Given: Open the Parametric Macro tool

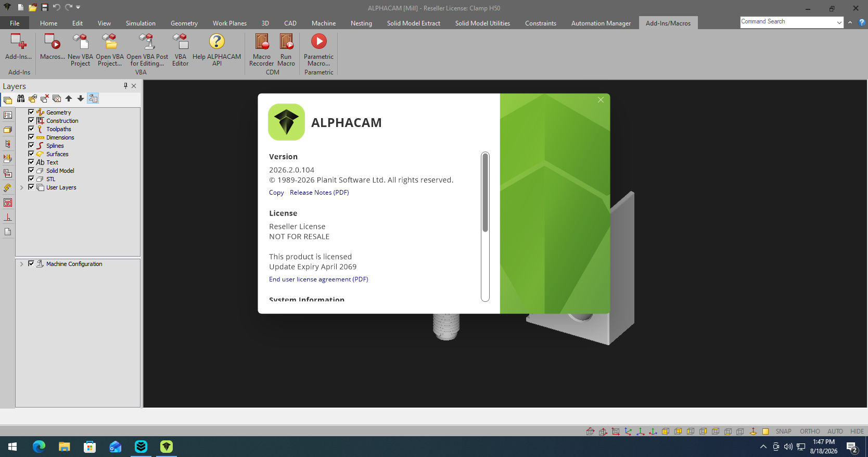Looking at the screenshot, I should point(318,50).
